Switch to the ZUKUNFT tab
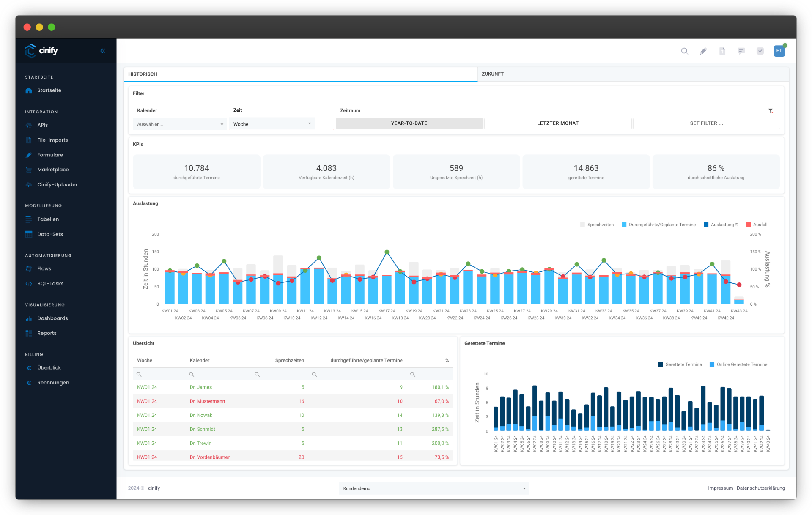Image resolution: width=812 pixels, height=515 pixels. coord(493,74)
